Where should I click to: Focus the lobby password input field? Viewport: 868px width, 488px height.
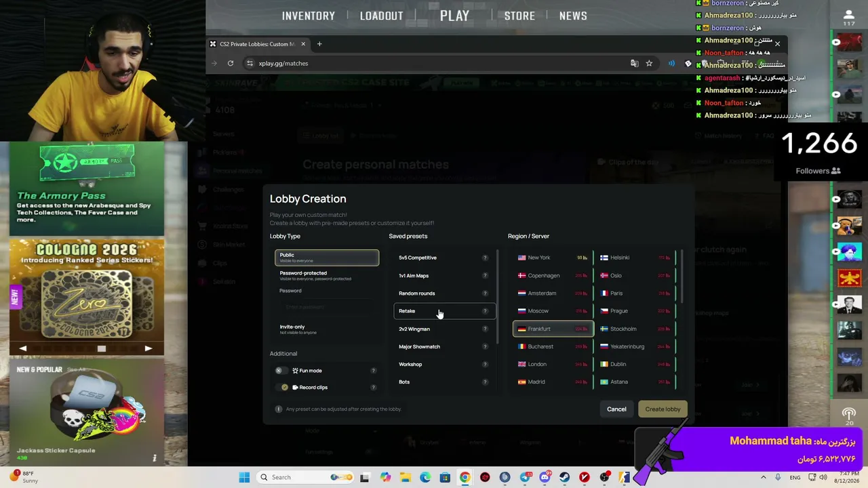coord(327,307)
